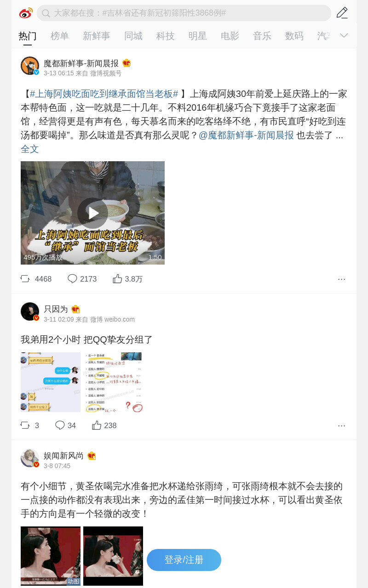Open more options on 只因为 post

pyautogui.click(x=341, y=425)
